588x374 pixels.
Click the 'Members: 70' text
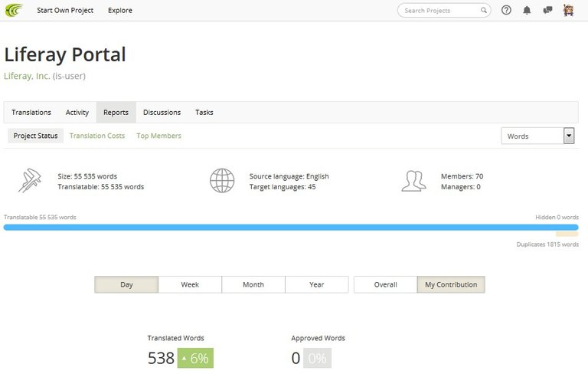tap(462, 176)
